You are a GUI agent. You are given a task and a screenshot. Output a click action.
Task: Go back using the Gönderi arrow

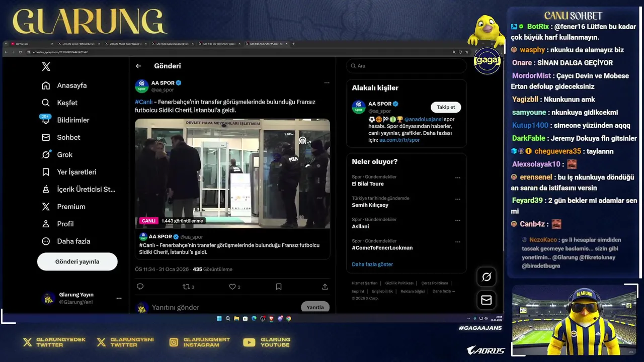coord(138,66)
